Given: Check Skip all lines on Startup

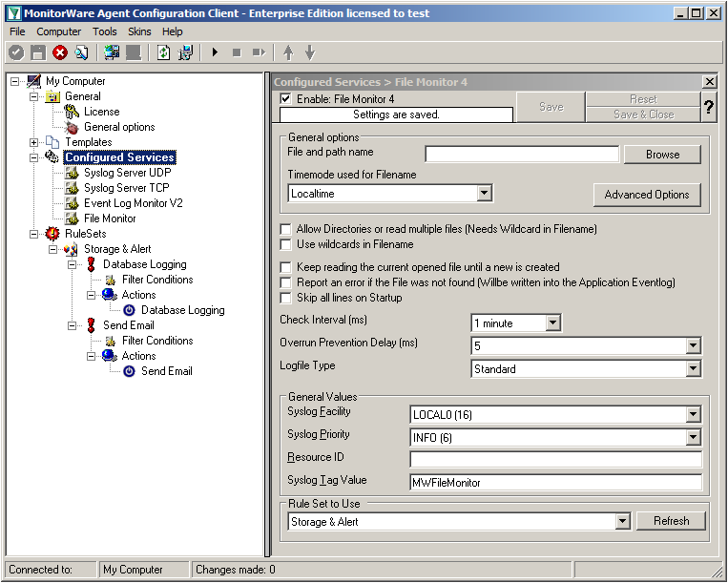Looking at the screenshot, I should [286, 298].
